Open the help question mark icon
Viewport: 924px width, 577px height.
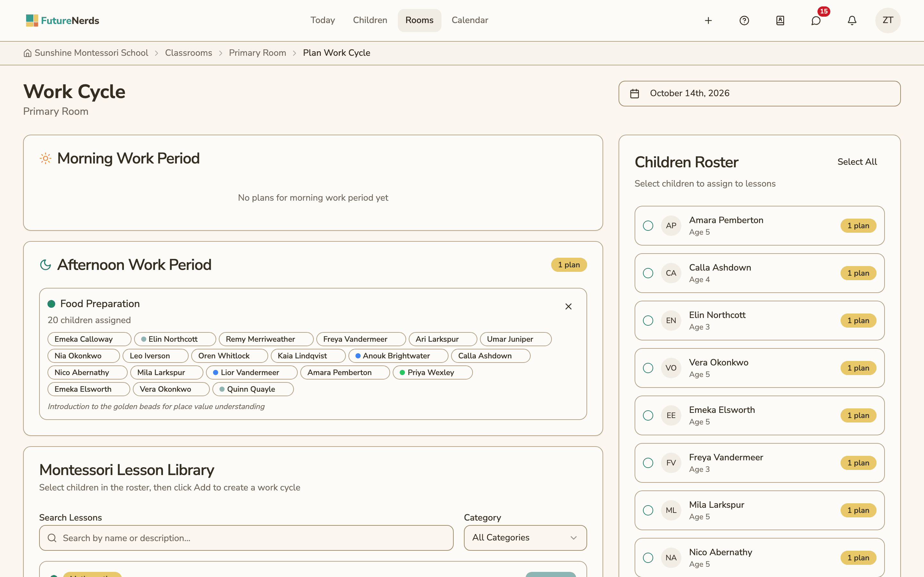744,21
